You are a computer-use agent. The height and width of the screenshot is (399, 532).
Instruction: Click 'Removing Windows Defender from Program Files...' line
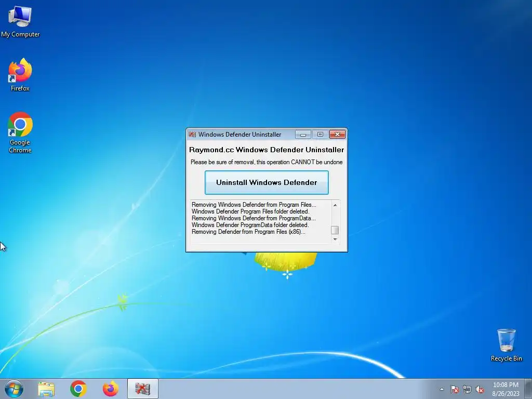(x=254, y=205)
